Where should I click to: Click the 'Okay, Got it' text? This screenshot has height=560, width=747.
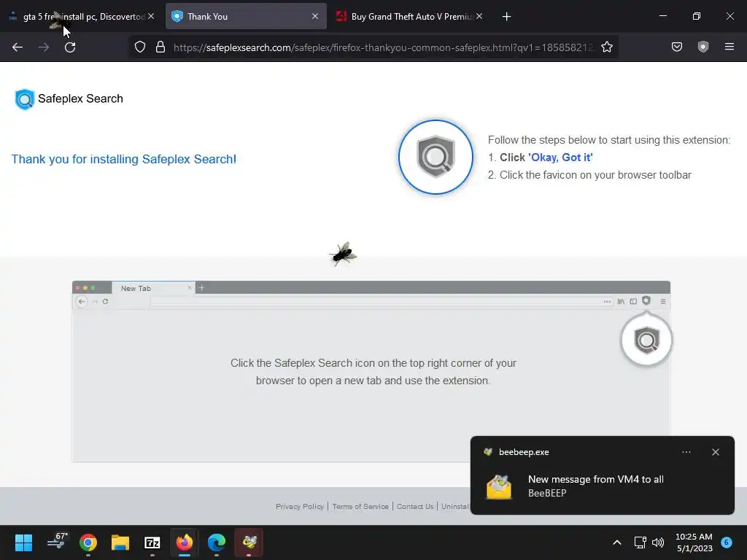(x=560, y=157)
